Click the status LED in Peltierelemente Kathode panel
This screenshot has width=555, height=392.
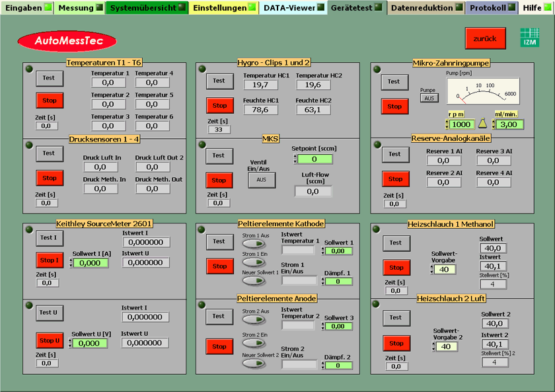point(202,229)
